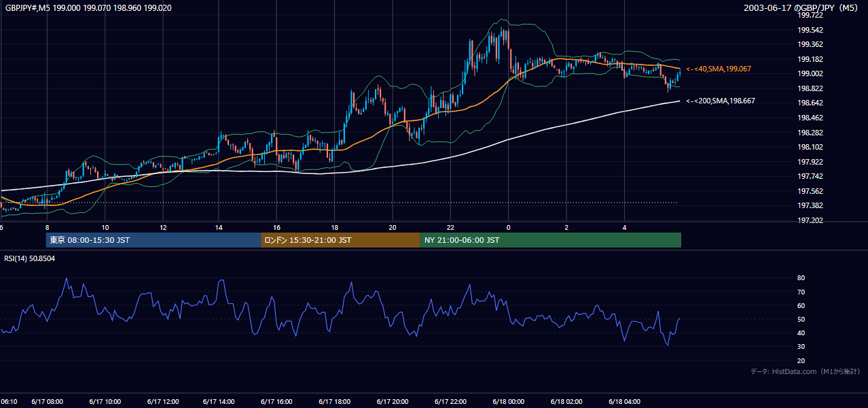Click the hour label 2 on chart axis
Image resolution: width=868 pixels, height=408 pixels.
tap(566, 227)
